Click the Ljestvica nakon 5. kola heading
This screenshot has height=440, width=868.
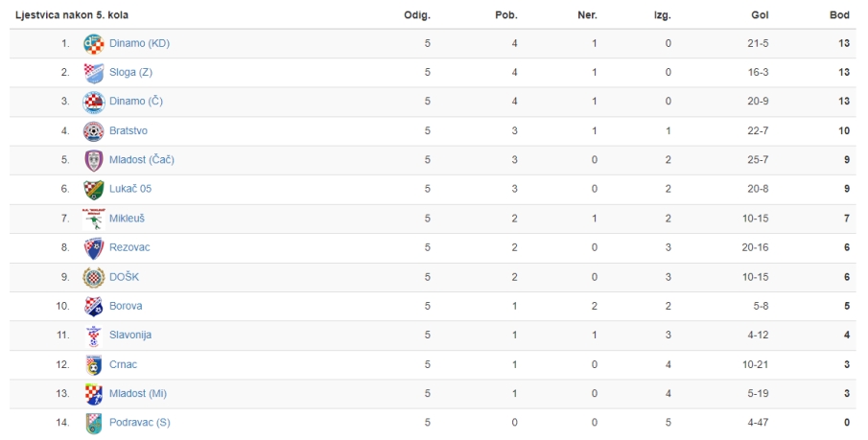pos(71,15)
